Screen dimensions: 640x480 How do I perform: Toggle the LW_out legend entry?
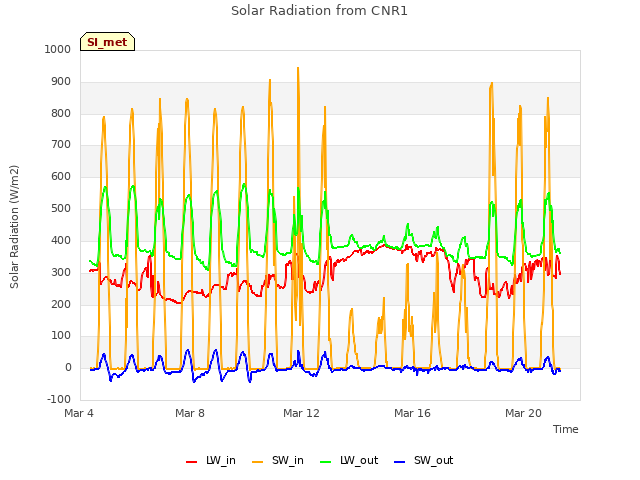349,460
